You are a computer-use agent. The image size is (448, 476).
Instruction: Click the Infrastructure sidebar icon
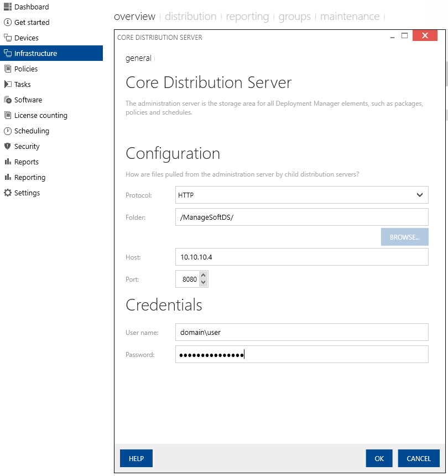(8, 53)
